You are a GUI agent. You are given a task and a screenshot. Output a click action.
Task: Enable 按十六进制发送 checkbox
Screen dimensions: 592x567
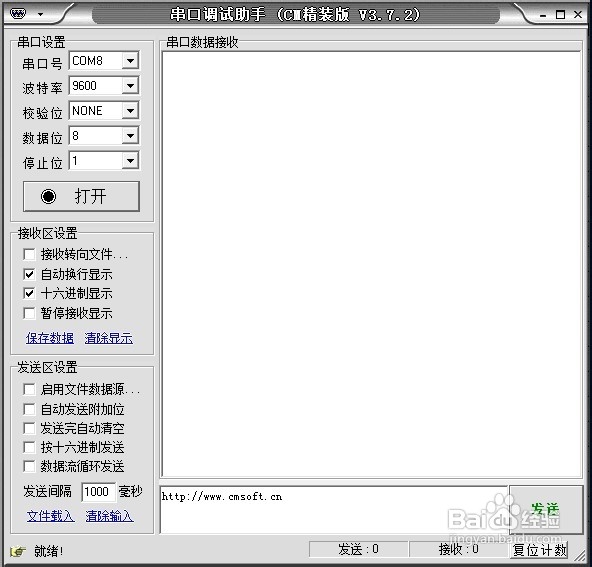click(x=29, y=447)
